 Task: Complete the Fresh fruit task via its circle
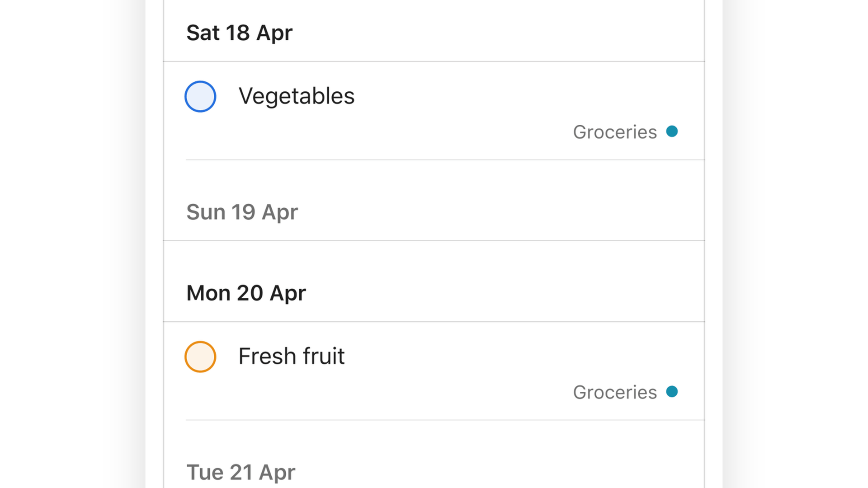(200, 357)
